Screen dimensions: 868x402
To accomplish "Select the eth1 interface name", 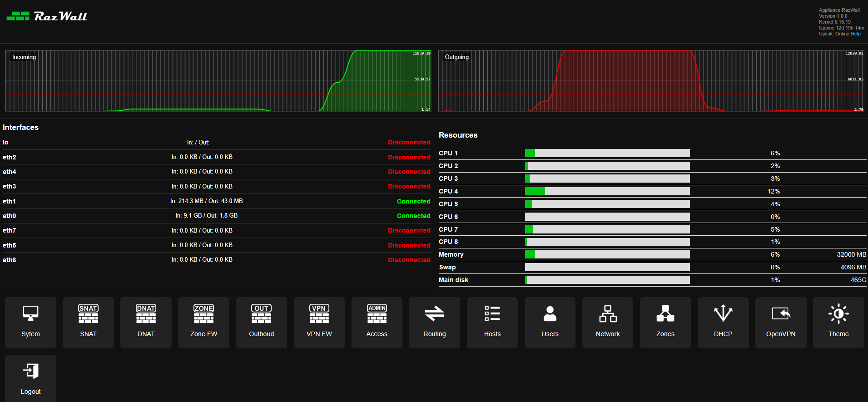I will point(9,201).
